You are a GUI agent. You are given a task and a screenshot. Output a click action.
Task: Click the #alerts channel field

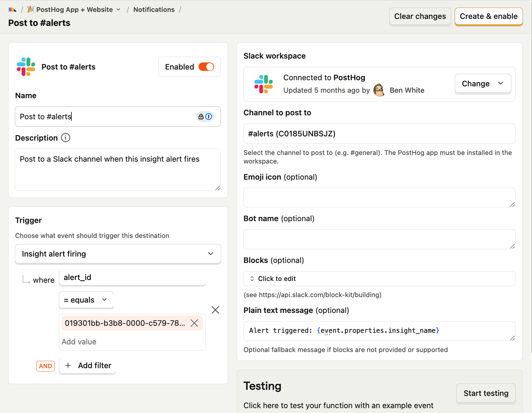coord(379,134)
